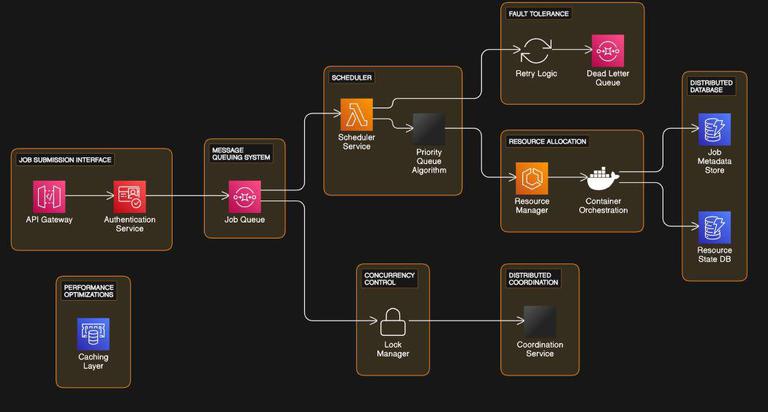Select the Distributed Database group title
The height and width of the screenshot is (412, 768).
tap(711, 86)
